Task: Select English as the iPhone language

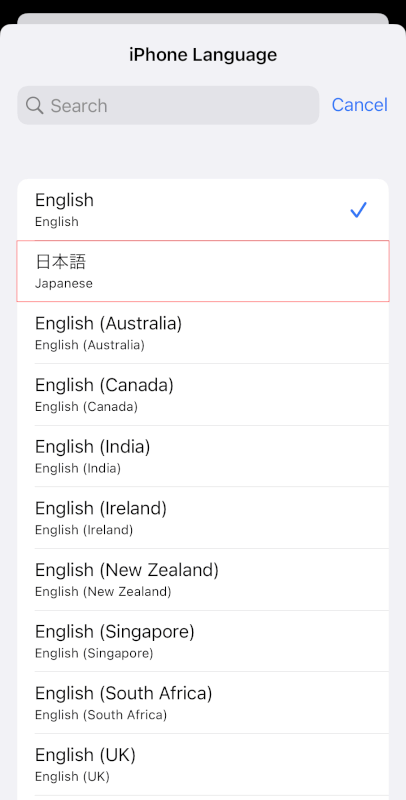Action: (x=203, y=210)
